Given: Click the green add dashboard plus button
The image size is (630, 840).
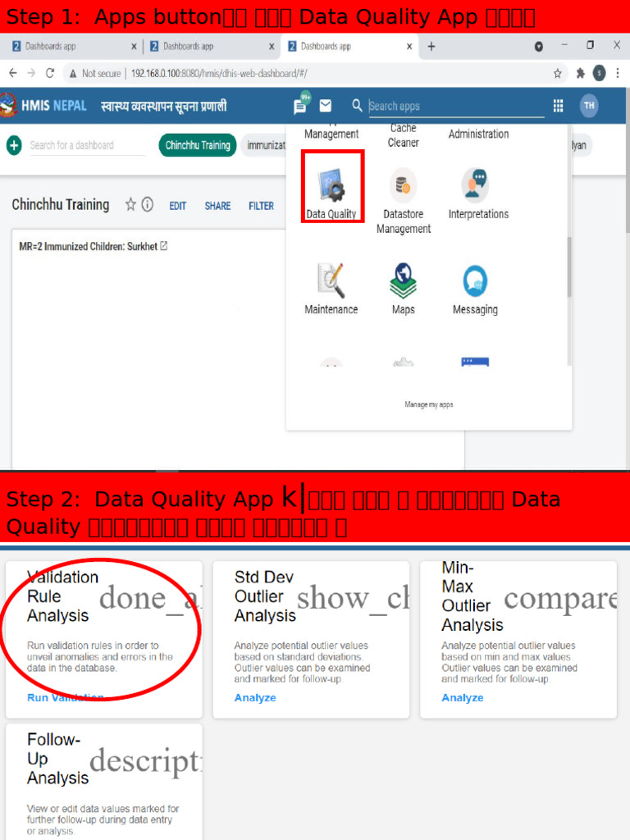Looking at the screenshot, I should click(14, 145).
